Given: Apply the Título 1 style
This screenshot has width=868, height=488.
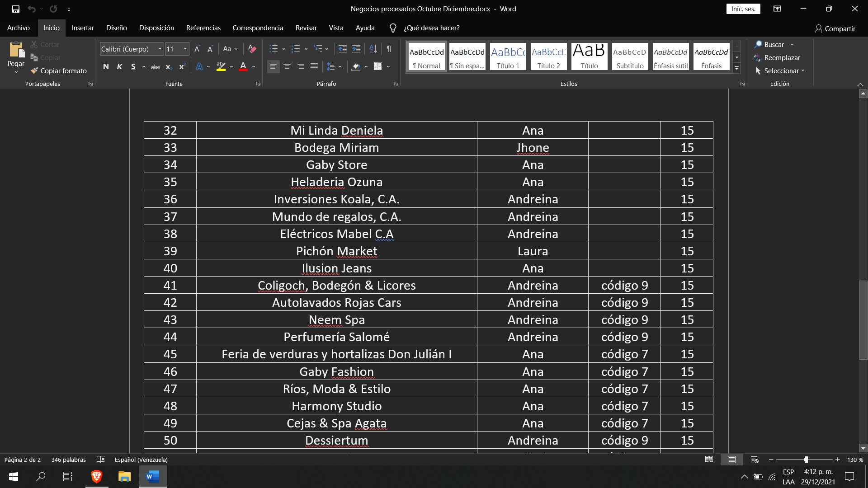Looking at the screenshot, I should point(508,56).
